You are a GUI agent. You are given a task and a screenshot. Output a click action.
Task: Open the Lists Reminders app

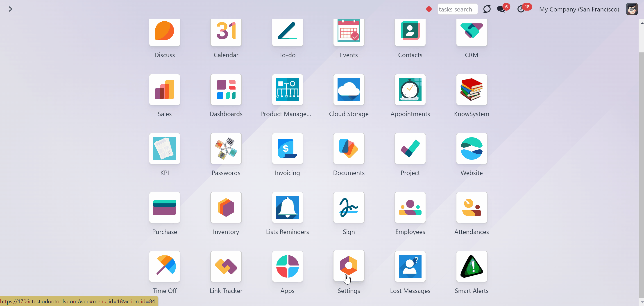pyautogui.click(x=288, y=208)
